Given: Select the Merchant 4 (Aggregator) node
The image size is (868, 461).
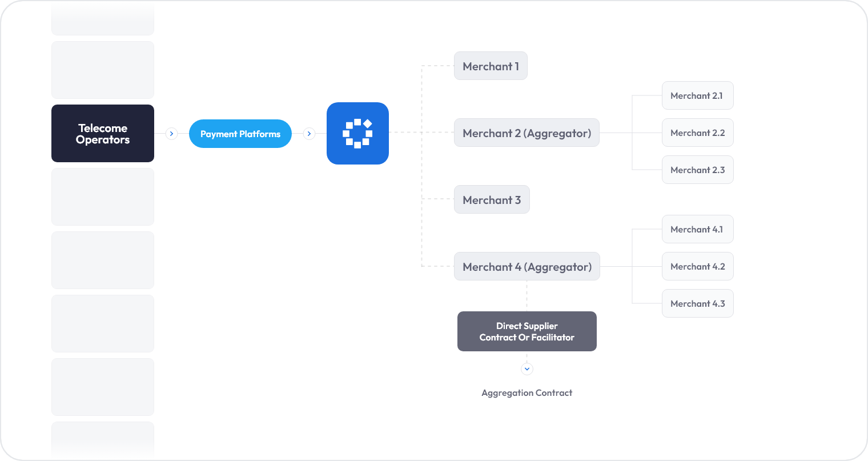Looking at the screenshot, I should [527, 267].
